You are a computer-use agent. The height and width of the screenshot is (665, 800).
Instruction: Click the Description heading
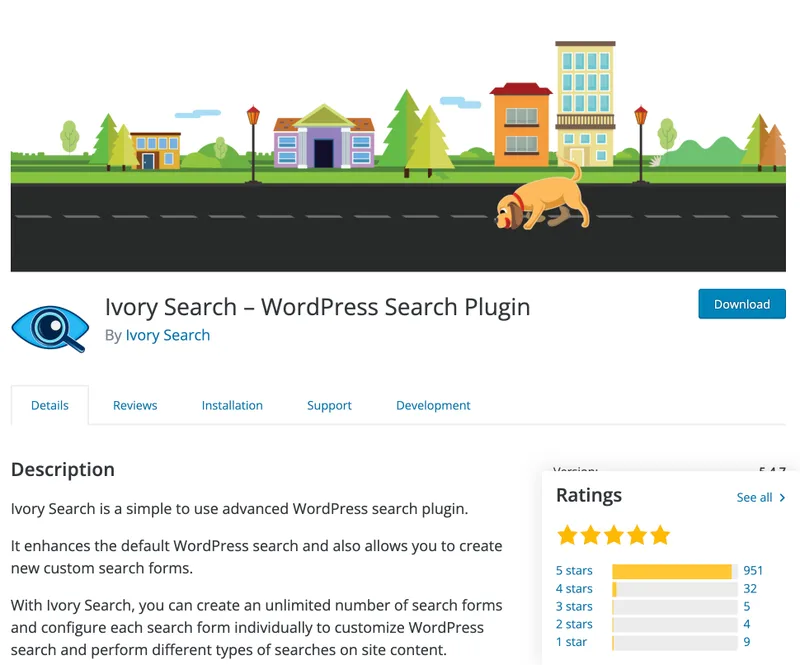(x=63, y=470)
